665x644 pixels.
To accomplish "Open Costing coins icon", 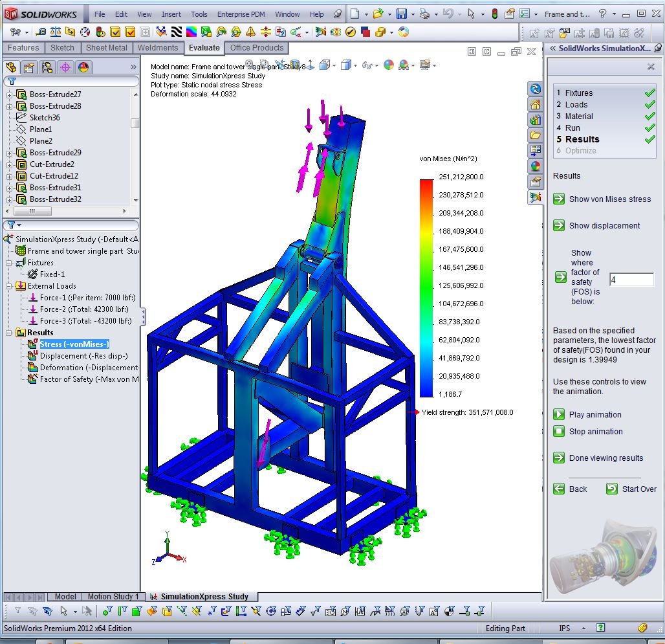I will [x=380, y=32].
